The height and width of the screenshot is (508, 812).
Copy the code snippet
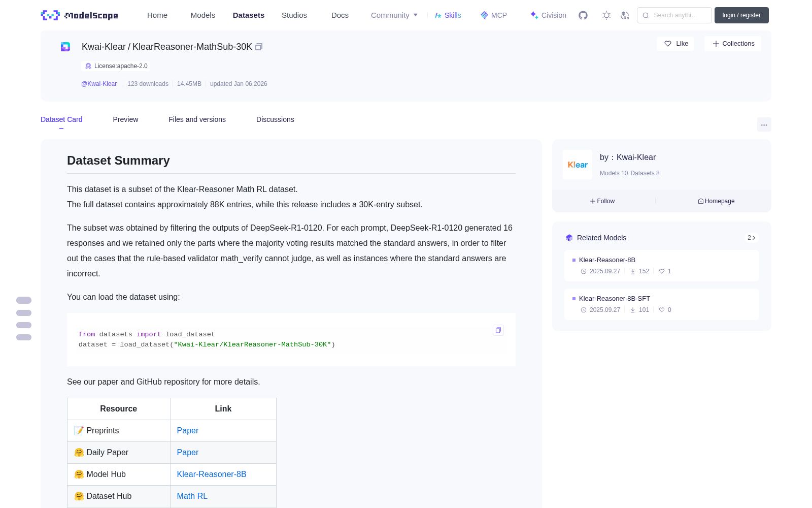(x=498, y=330)
